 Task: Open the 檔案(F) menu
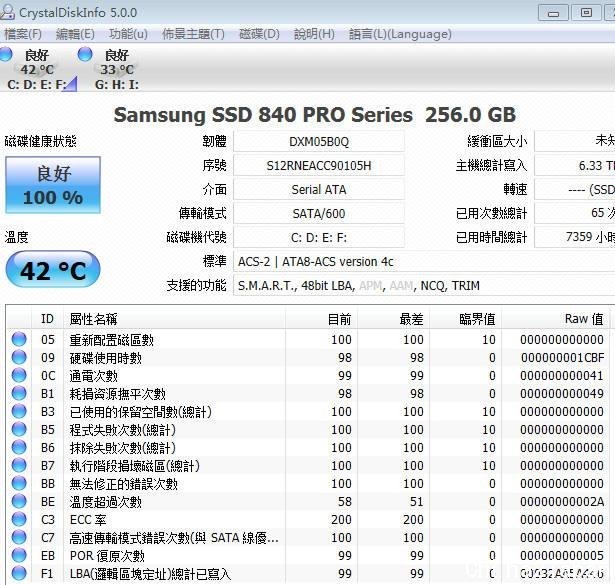click(23, 34)
